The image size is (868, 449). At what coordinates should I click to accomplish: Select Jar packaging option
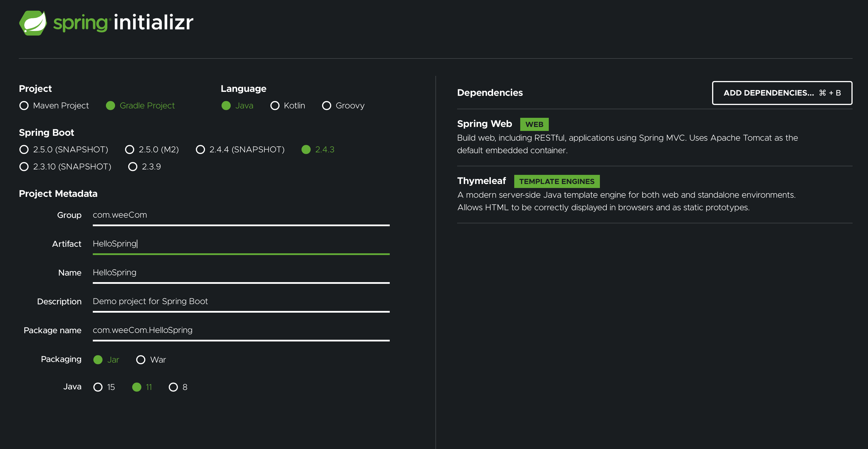(98, 360)
